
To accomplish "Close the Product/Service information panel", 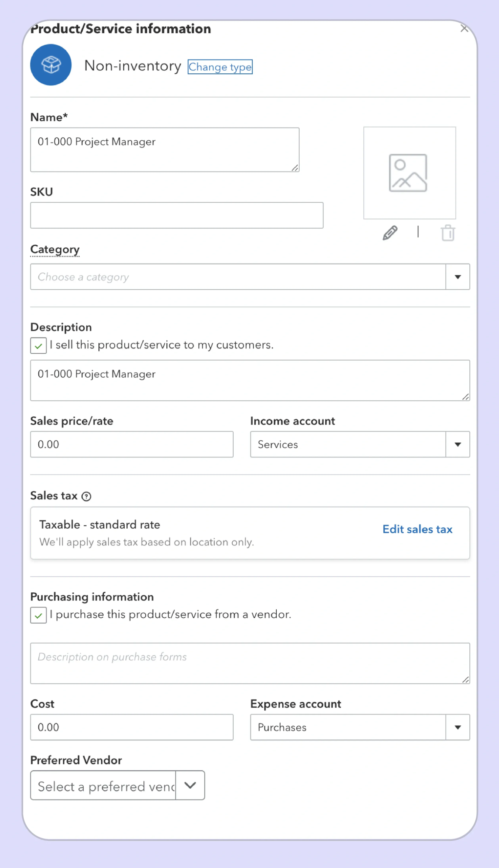I will tap(464, 28).
